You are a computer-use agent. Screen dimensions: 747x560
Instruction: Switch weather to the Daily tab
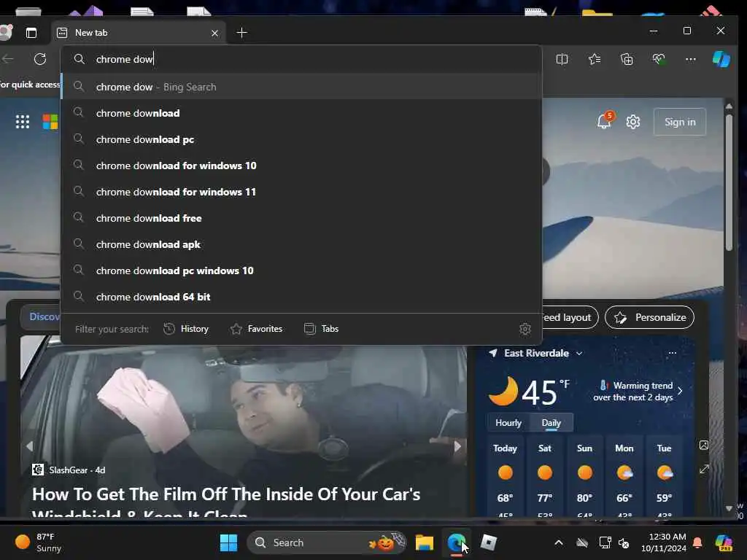[x=551, y=422]
